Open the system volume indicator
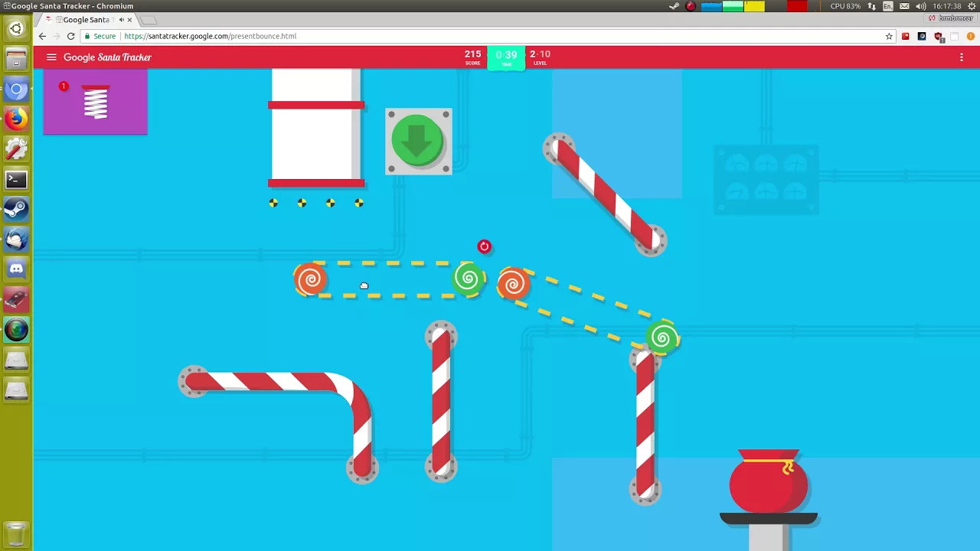The width and height of the screenshot is (980, 551). point(921,6)
